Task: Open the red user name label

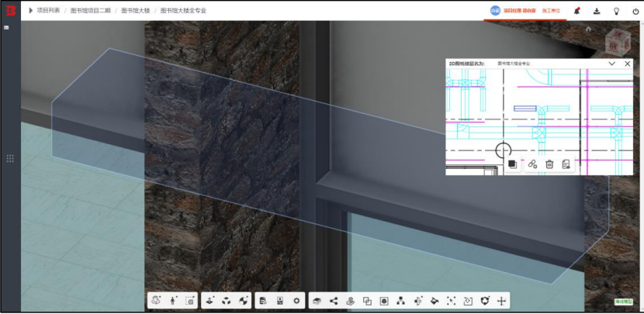Action: coord(520,11)
